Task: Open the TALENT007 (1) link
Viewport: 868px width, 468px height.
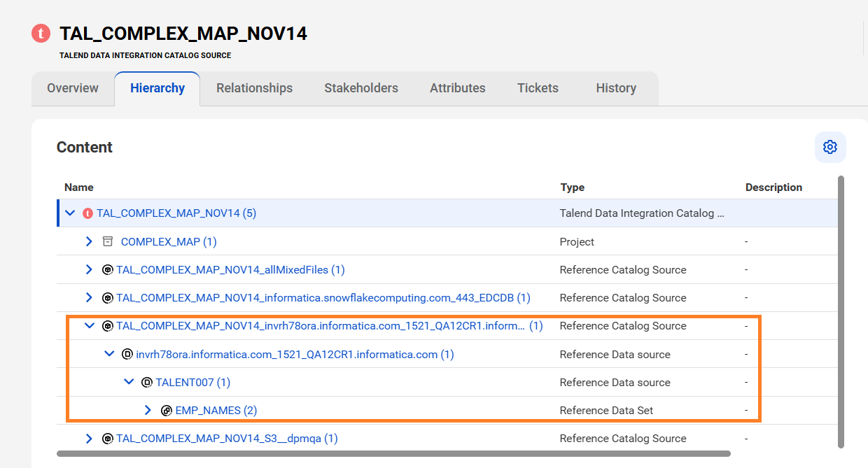Action: [x=193, y=382]
